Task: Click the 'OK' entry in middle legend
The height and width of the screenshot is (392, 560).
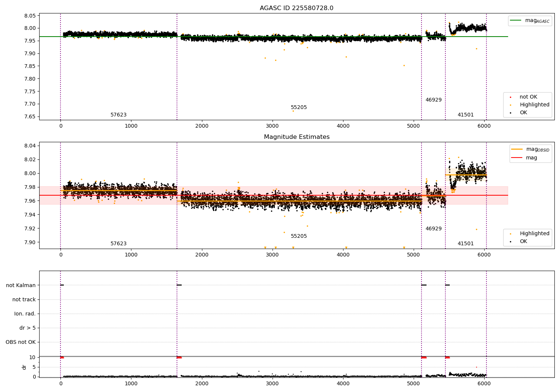Action: point(523,242)
